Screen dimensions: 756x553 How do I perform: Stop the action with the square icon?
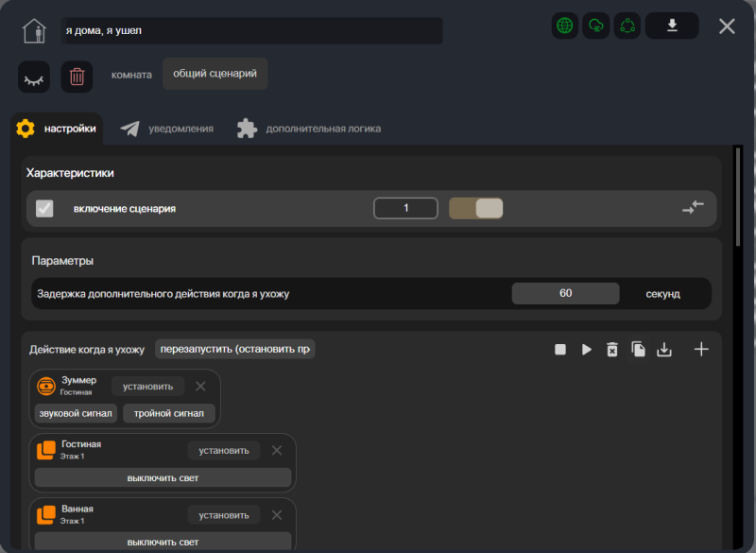point(560,350)
